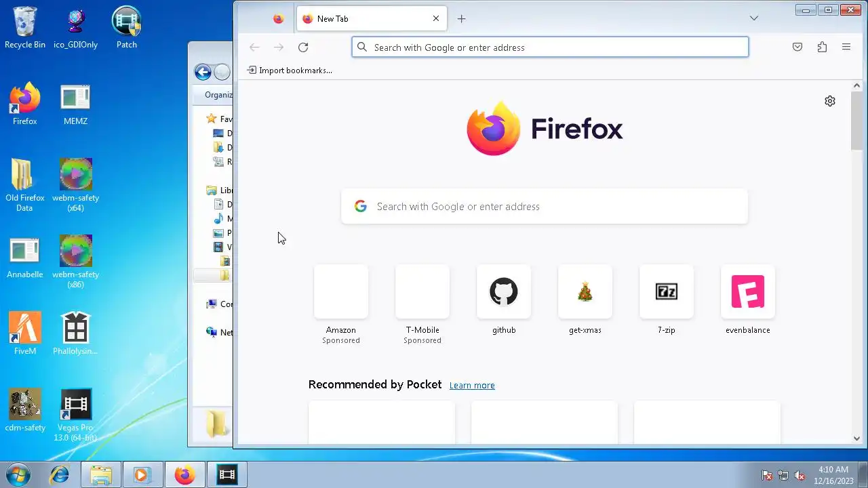Image resolution: width=868 pixels, height=488 pixels.
Task: Open Save to Pocket toolbar icon
Action: (x=797, y=47)
